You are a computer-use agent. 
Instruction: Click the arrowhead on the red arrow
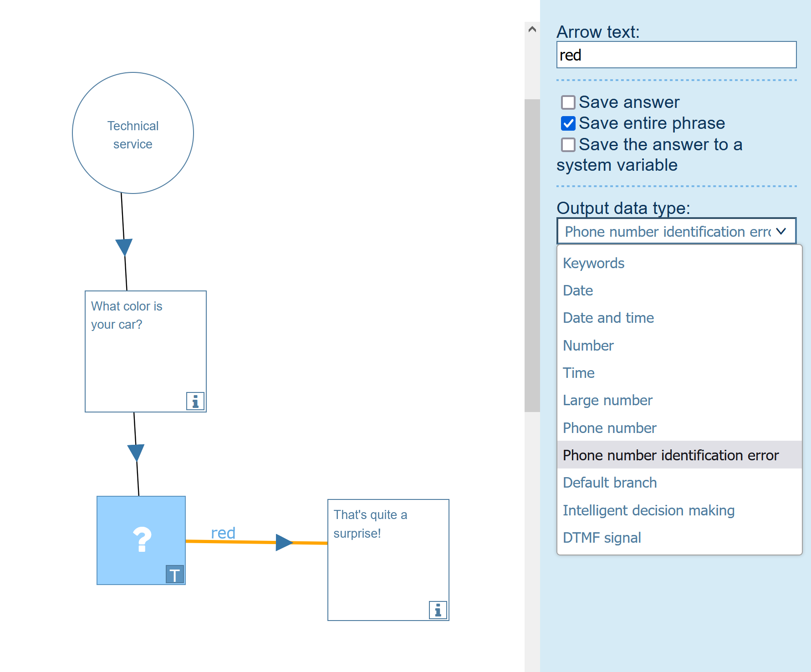pos(284,542)
